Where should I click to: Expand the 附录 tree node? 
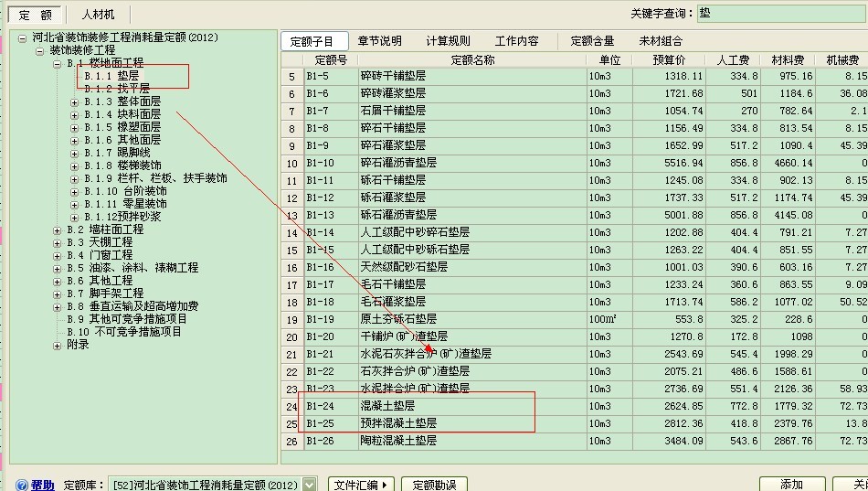coord(57,346)
